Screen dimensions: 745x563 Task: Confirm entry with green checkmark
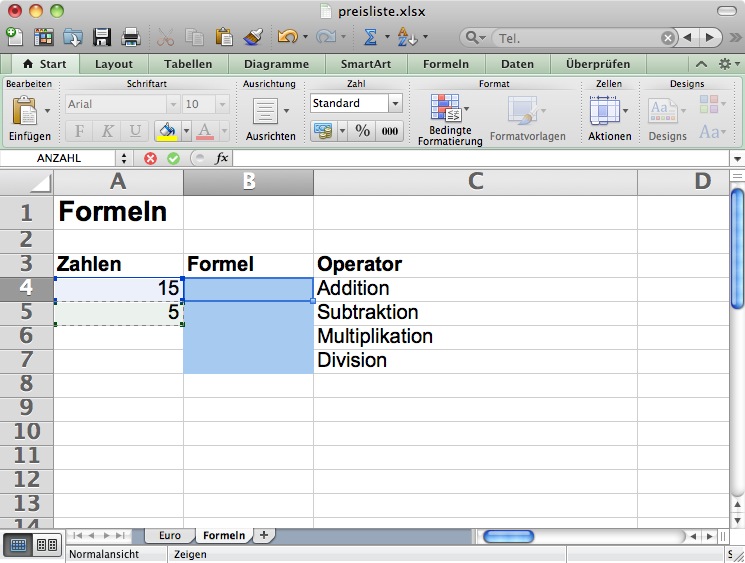173,158
